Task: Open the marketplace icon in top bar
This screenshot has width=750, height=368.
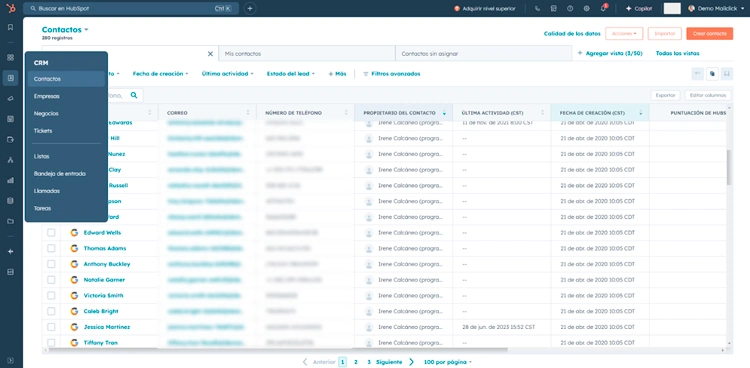Action: (x=553, y=9)
